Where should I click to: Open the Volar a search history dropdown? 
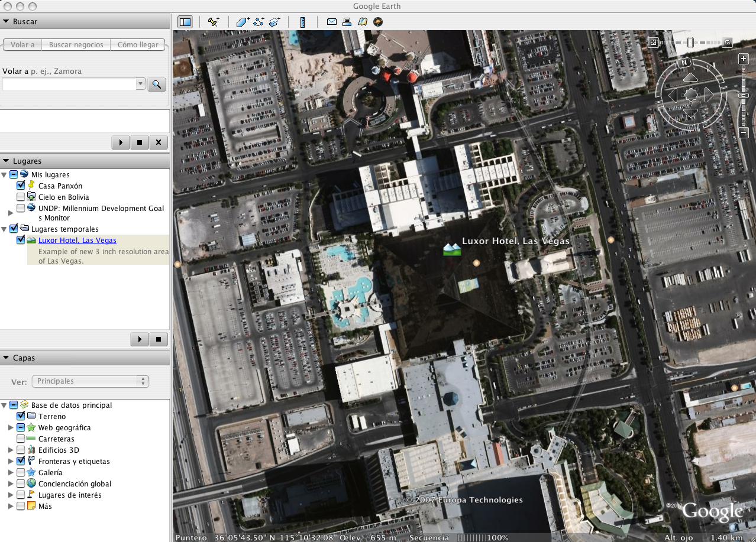[141, 84]
